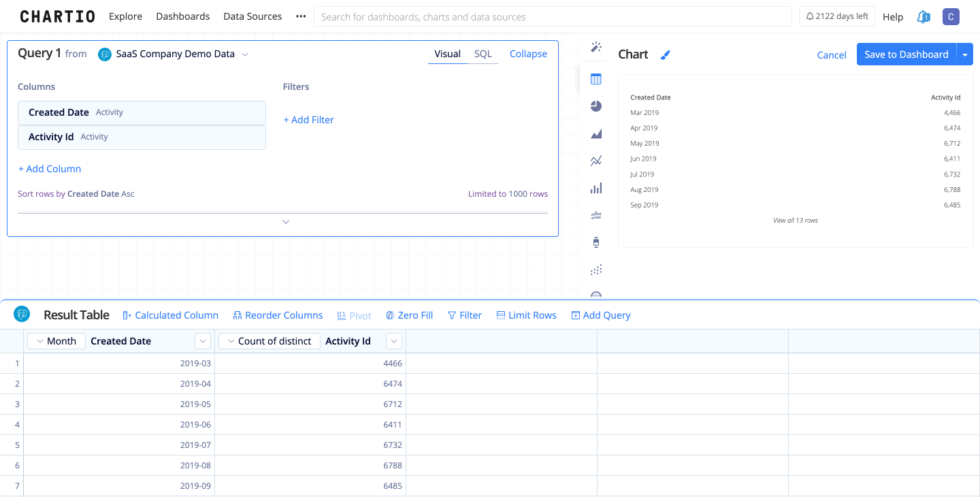980x497 pixels.
Task: Open the Count of distinct aggregation dropdown
Action: pos(269,341)
